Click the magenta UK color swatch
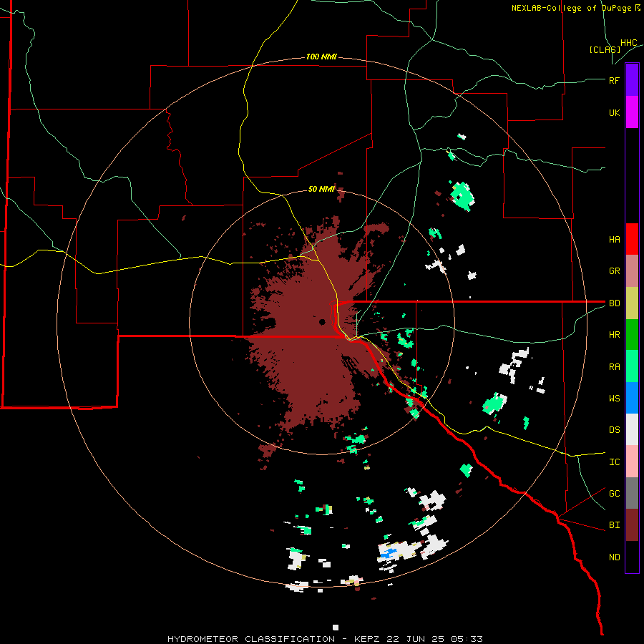 pos(632,112)
